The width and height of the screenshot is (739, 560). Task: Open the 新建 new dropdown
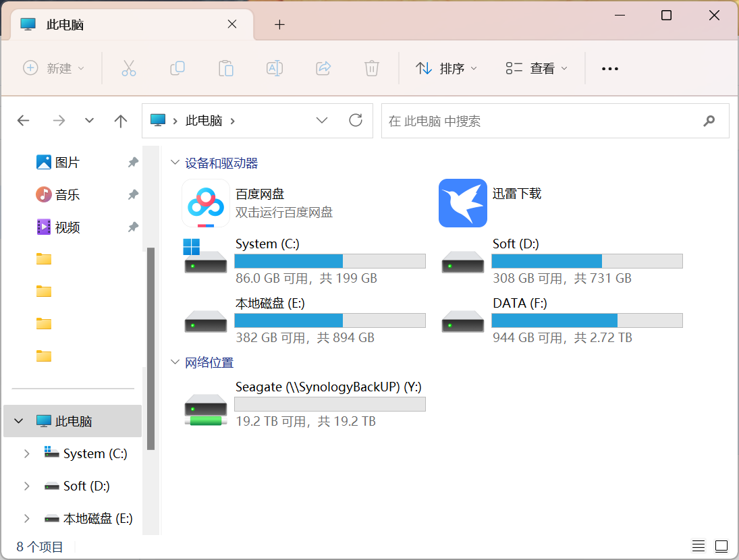tap(54, 68)
